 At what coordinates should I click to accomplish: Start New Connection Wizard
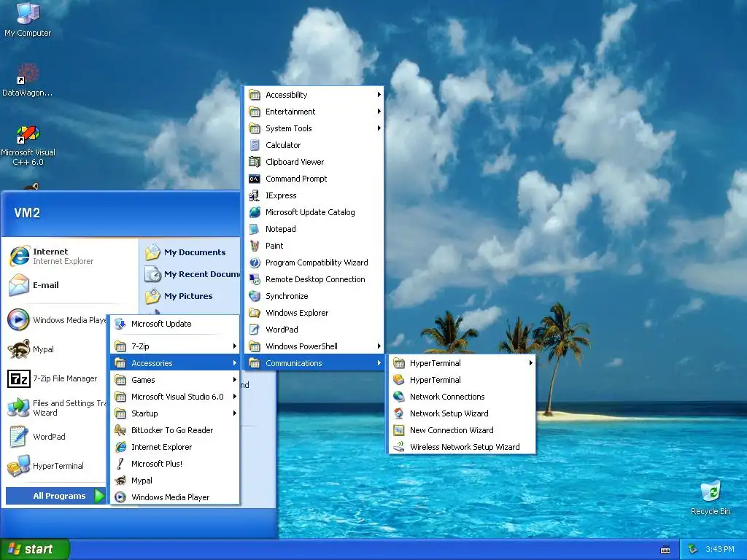point(462,430)
